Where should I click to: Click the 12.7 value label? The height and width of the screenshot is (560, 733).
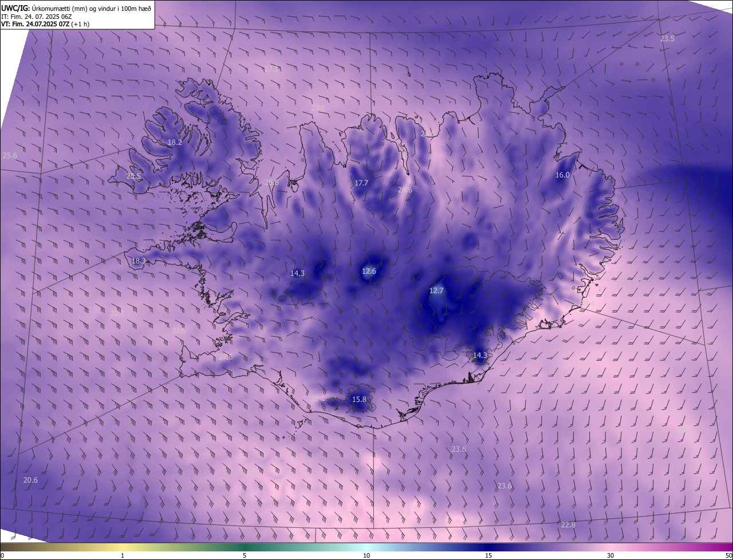436,291
